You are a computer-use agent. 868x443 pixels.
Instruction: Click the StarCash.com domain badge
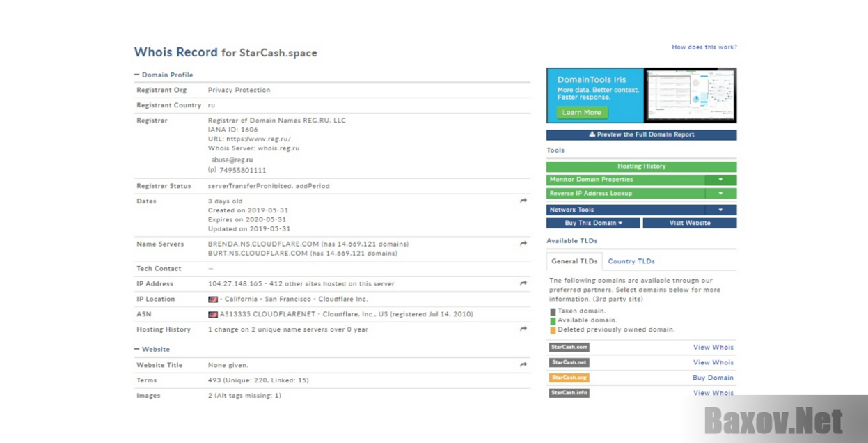[x=569, y=348]
